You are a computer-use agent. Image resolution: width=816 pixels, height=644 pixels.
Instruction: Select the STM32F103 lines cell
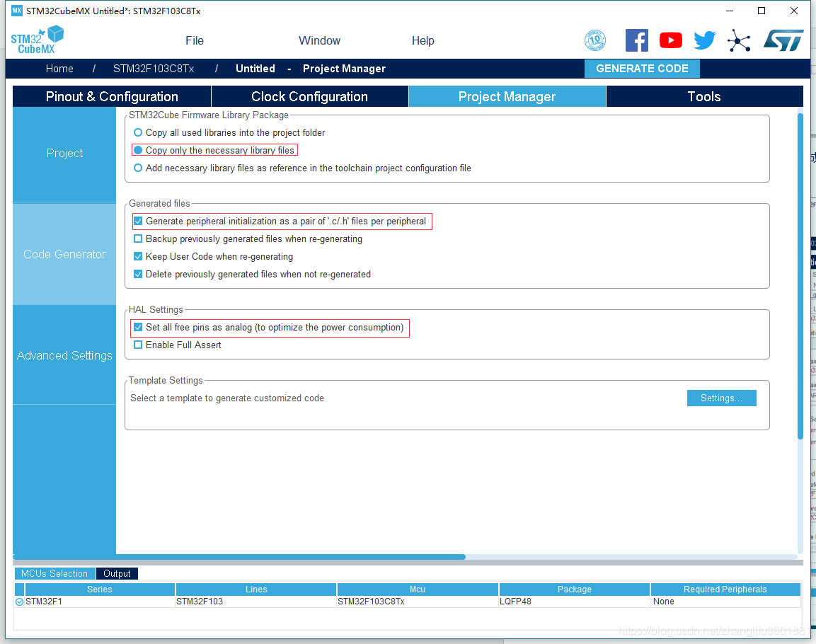coord(256,602)
